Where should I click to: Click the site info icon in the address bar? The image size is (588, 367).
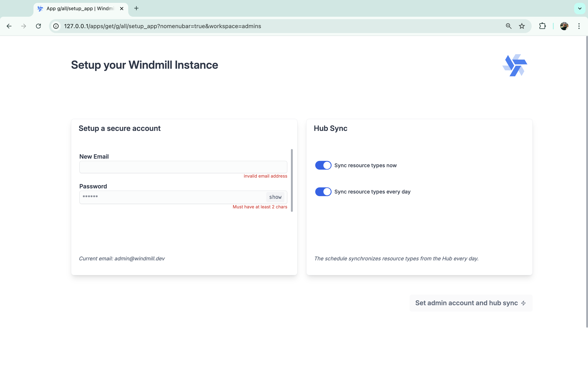(56, 26)
